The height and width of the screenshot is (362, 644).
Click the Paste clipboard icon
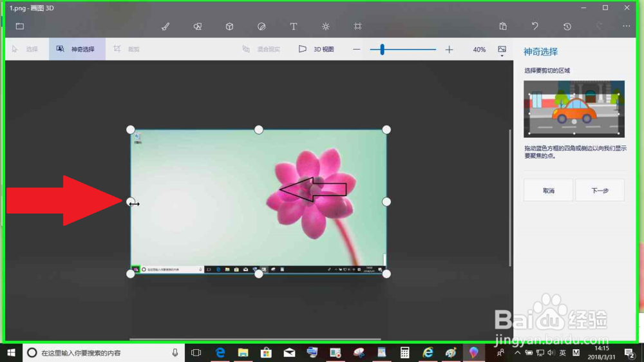click(x=503, y=26)
